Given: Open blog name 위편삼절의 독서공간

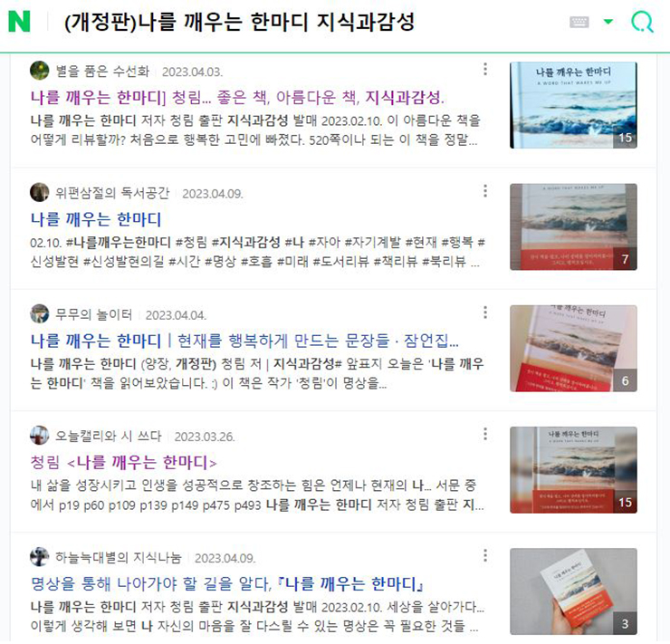Looking at the screenshot, I should (112, 193).
